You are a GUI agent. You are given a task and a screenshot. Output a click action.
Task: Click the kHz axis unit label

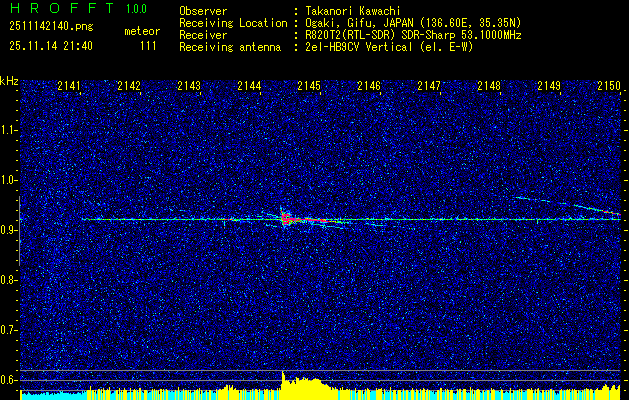tap(9, 81)
